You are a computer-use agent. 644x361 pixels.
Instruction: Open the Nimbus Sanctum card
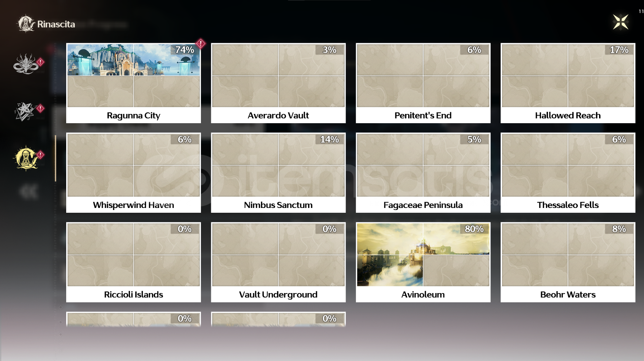278,173
